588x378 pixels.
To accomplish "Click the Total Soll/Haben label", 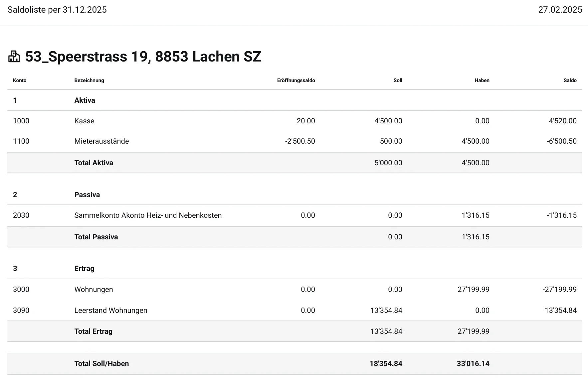I will pos(101,364).
